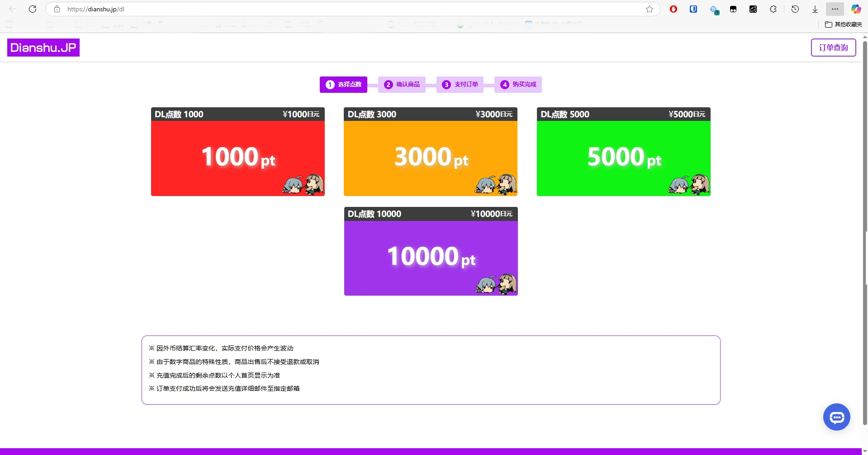Open the red AdBlock hand extension
The image size is (868, 455).
pos(674,9)
